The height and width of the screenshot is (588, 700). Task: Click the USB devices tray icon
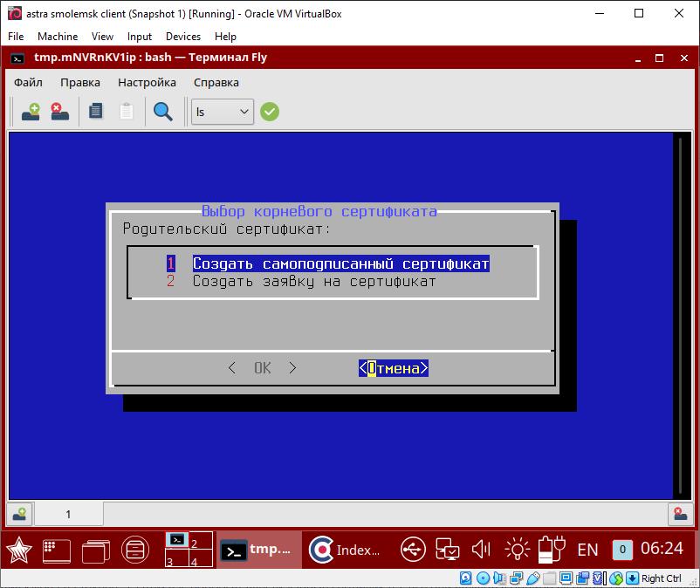pos(413,550)
